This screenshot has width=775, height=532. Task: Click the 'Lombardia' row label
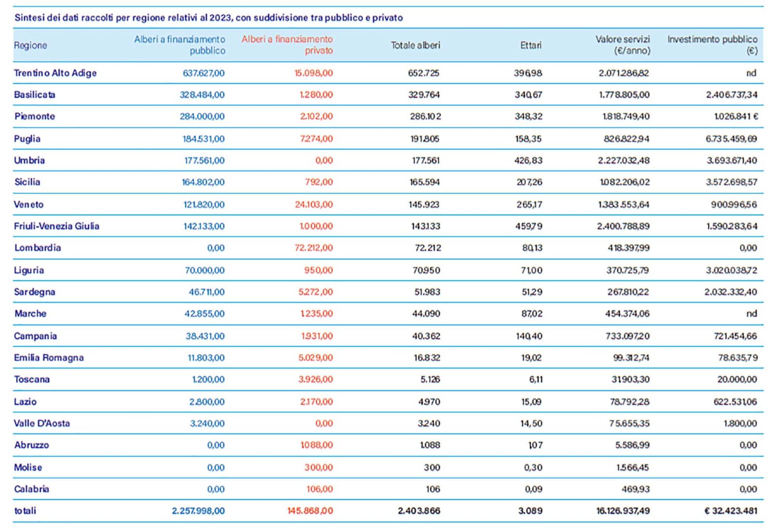click(37, 248)
